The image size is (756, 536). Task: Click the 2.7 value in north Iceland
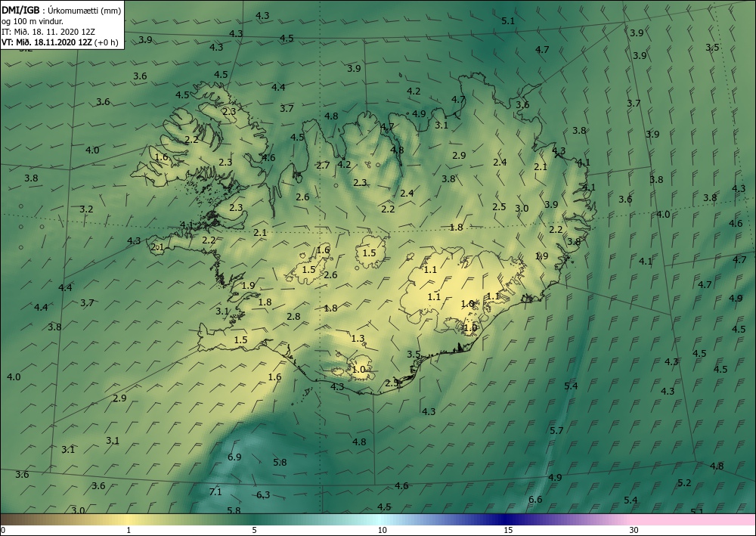[323, 166]
